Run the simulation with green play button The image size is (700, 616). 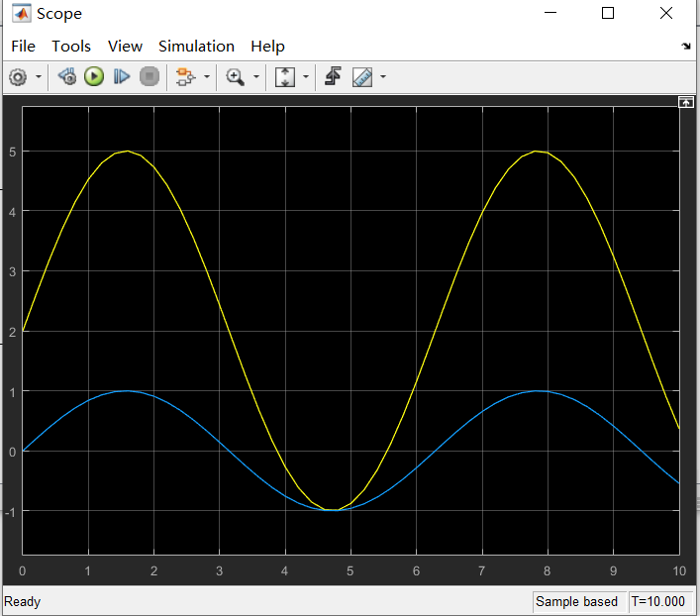(x=94, y=76)
